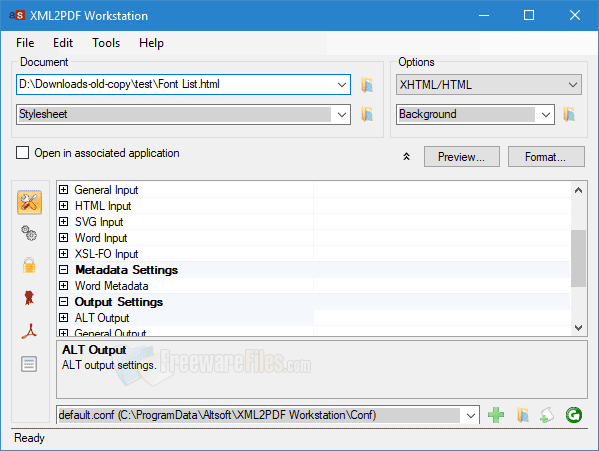The height and width of the screenshot is (451, 599).
Task: Click settings list scroll down arrow
Action: point(578,328)
